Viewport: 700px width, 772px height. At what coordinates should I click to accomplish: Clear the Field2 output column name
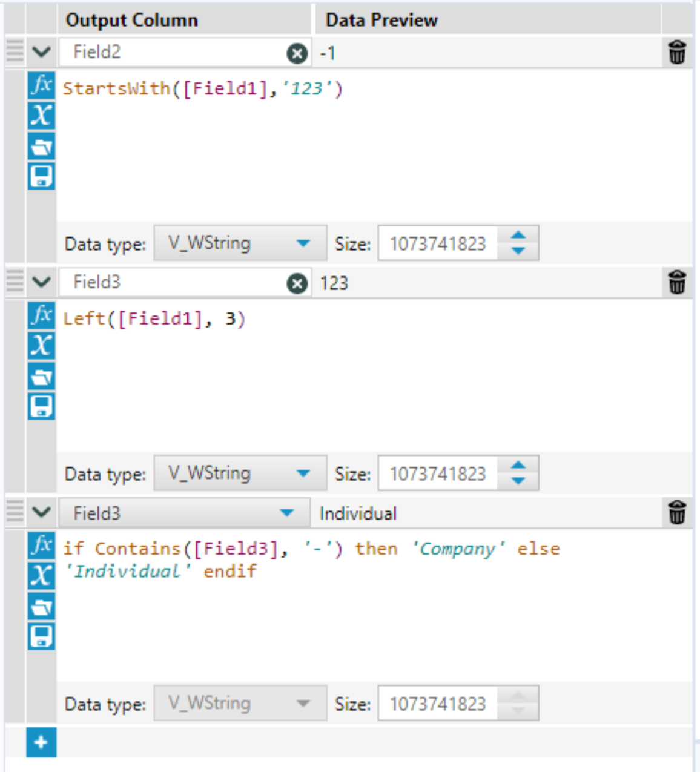tap(297, 54)
